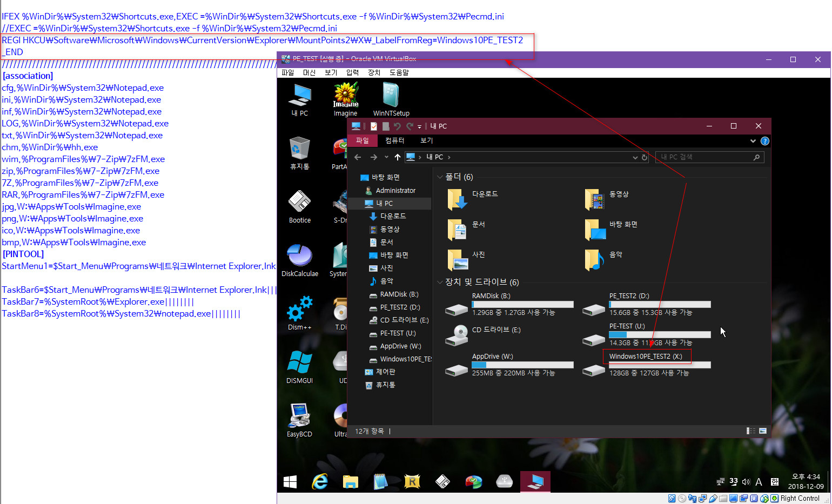The image size is (832, 504).
Task: Open the Windows Start button
Action: [x=290, y=481]
